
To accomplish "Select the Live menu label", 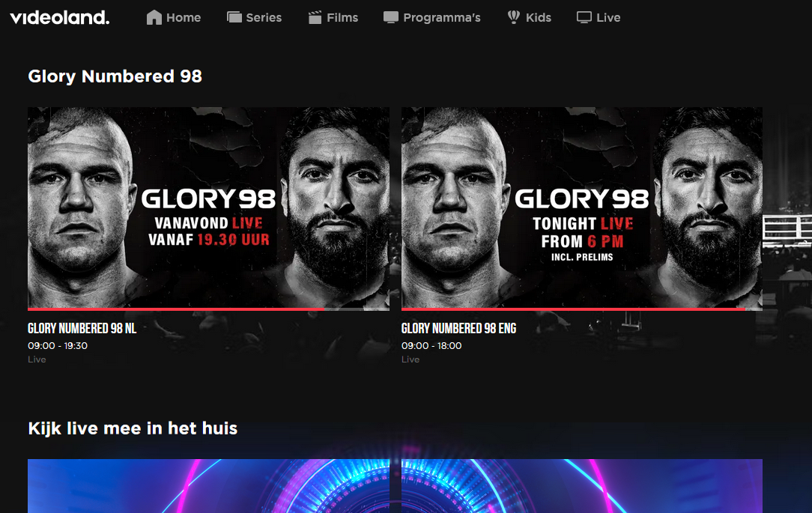I will click(608, 18).
